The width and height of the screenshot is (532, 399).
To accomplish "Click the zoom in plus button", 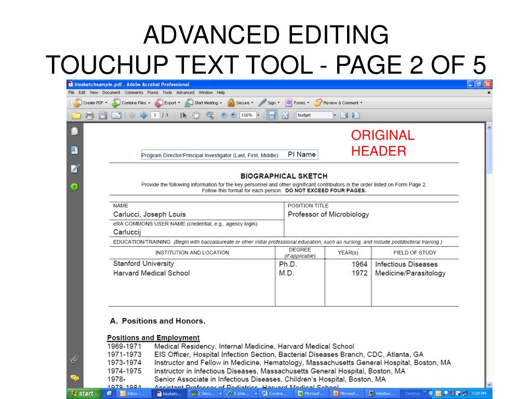I will 233,115.
